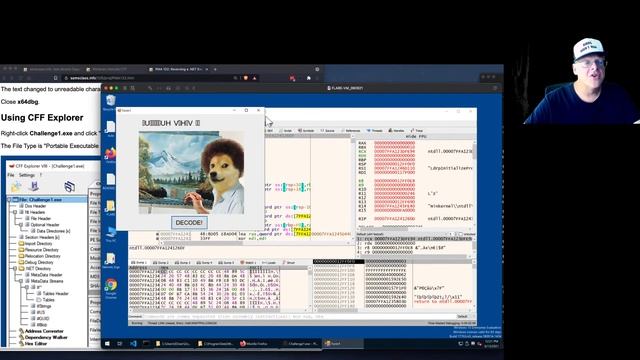
Task: Open Relocation Directory folder in tree
Action: [39, 256]
